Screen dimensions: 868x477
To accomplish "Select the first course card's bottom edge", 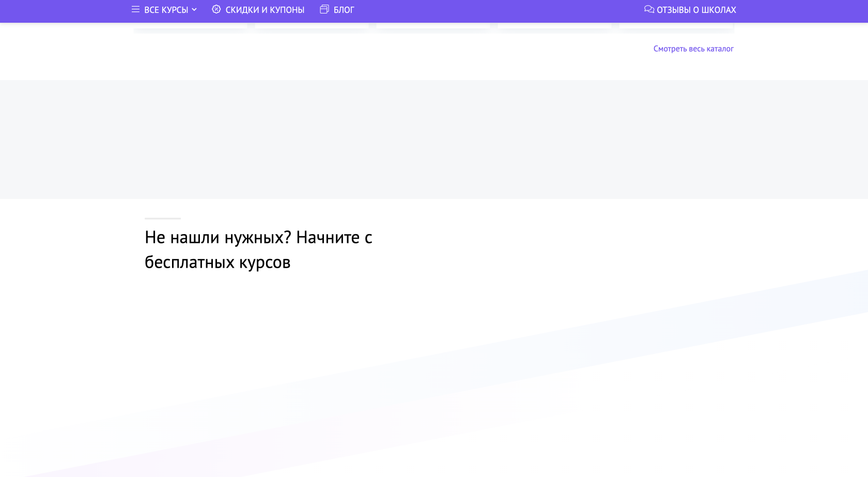I will pos(190,26).
